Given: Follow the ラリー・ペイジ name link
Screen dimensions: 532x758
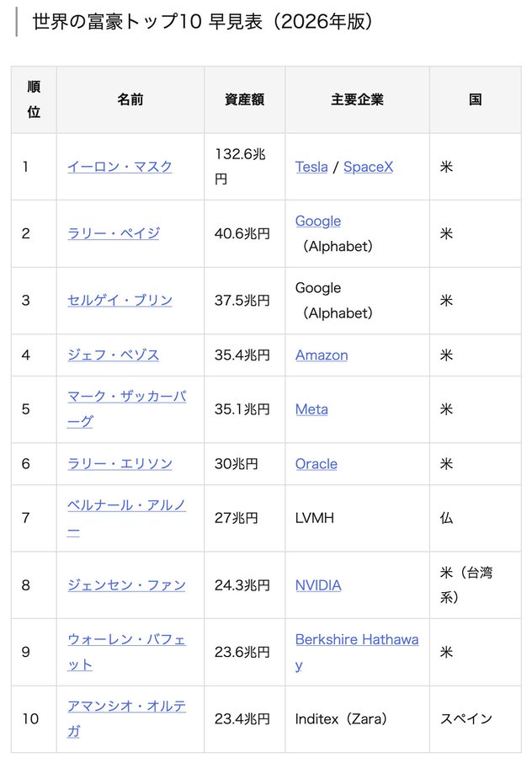Looking at the screenshot, I should pos(114,233).
